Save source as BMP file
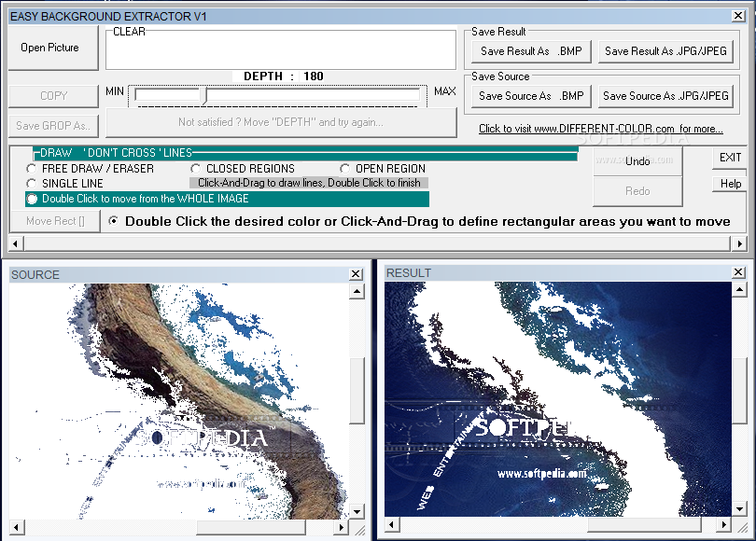Screen dimensions: 756x541 (x=531, y=96)
